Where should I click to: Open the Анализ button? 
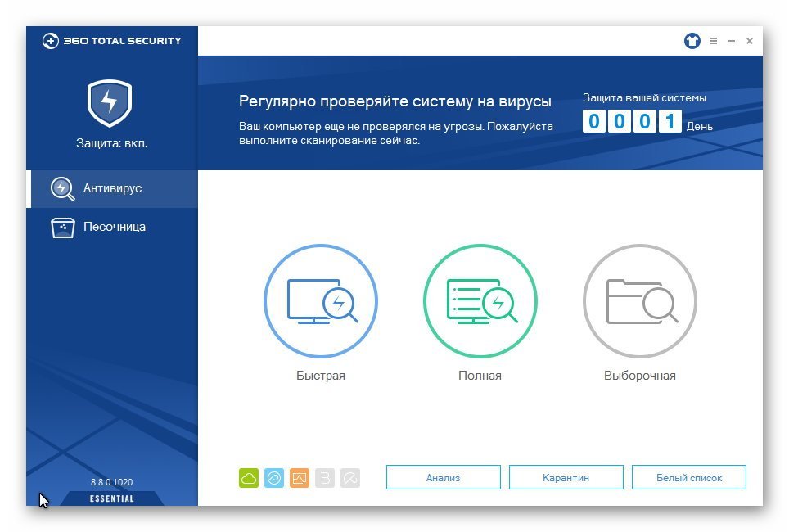tap(444, 477)
